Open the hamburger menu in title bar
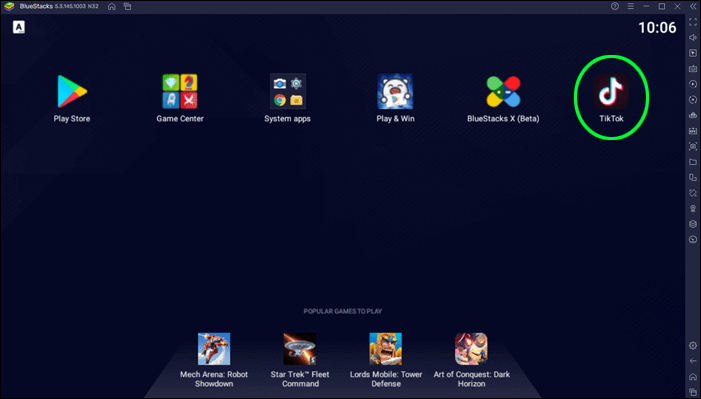This screenshot has width=701, height=399. (x=631, y=6)
